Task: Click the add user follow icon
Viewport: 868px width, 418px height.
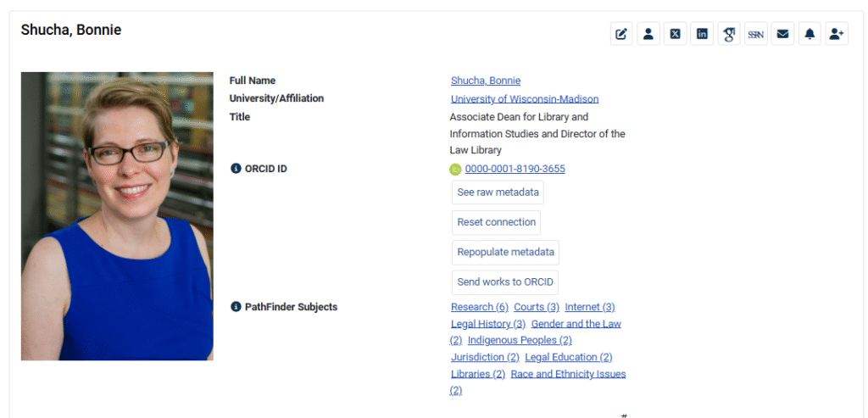Action: 837,34
